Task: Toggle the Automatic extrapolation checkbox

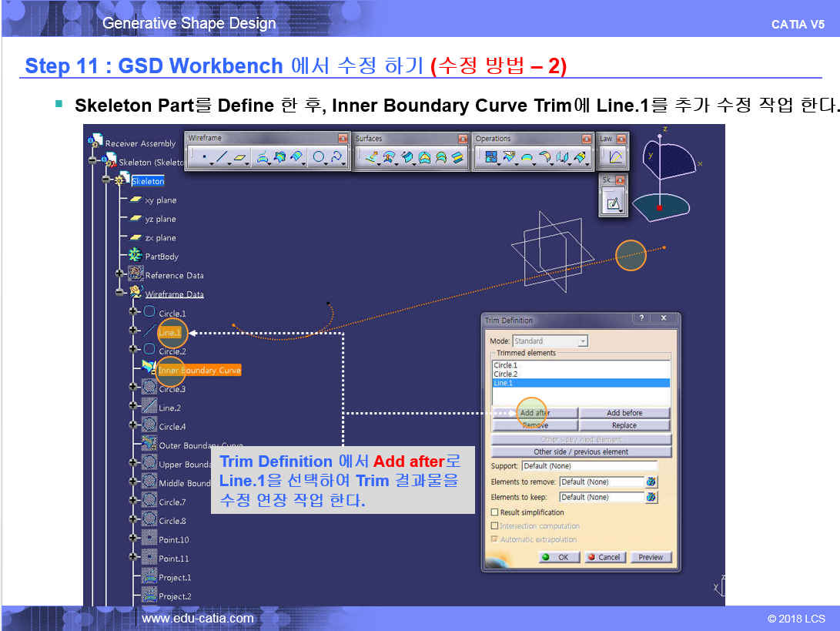Action: 495,539
